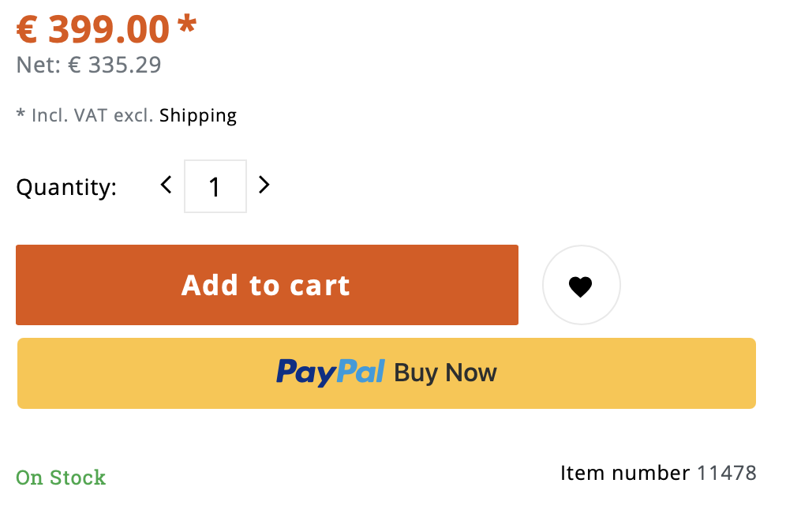
Task: Select the item number value 11478
Action: [726, 473]
